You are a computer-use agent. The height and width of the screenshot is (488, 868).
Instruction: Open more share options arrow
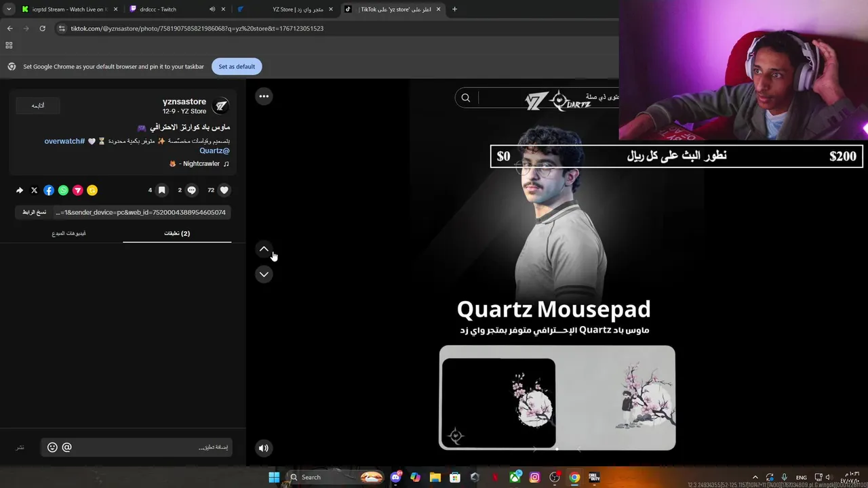[20, 190]
